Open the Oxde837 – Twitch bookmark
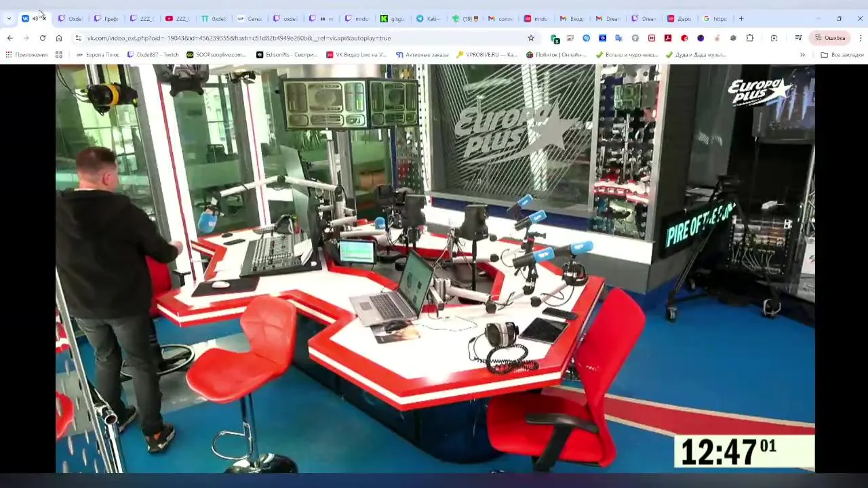 click(x=153, y=55)
